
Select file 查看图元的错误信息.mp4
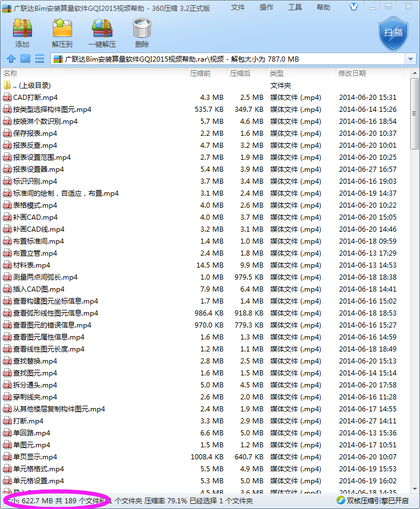(52, 325)
